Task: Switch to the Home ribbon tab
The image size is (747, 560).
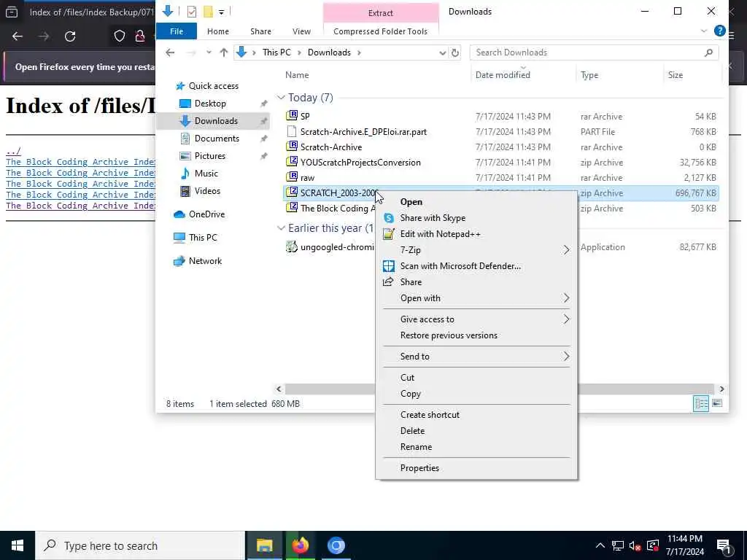Action: 218,31
